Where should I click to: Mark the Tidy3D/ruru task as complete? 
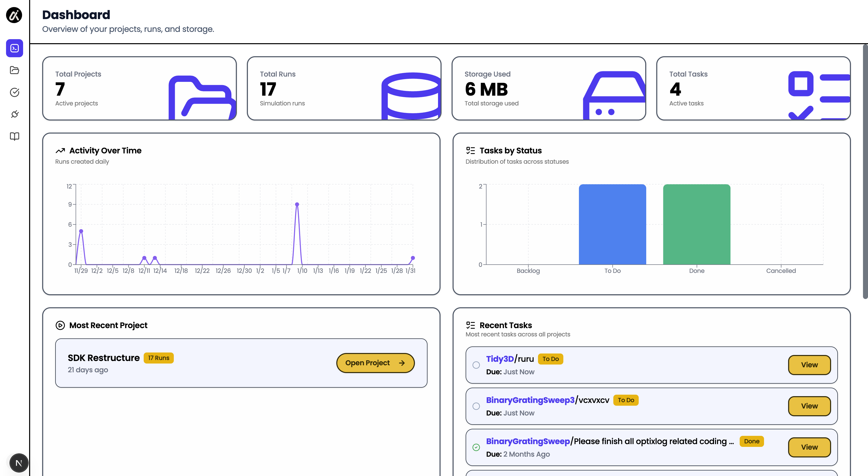476,365
